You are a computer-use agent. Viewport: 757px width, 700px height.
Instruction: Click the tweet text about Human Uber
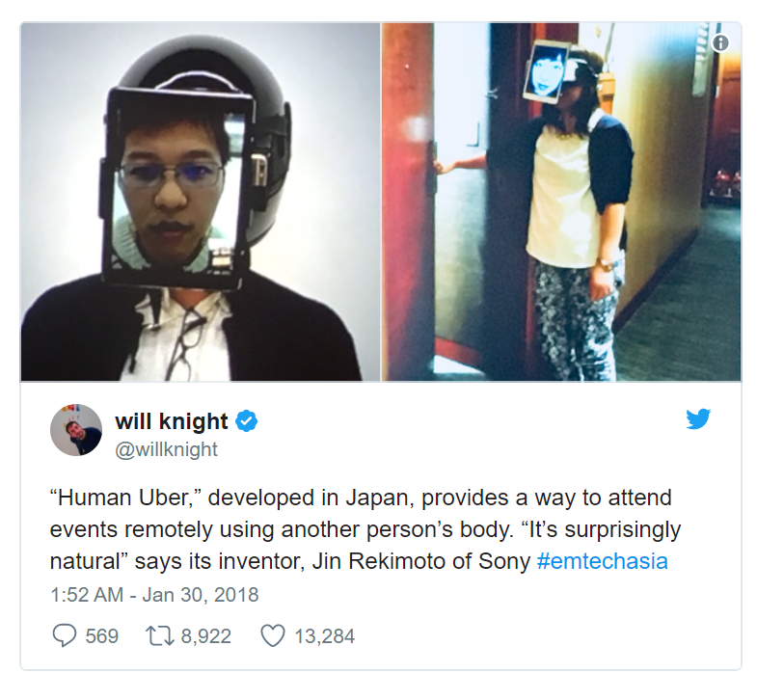(x=365, y=529)
